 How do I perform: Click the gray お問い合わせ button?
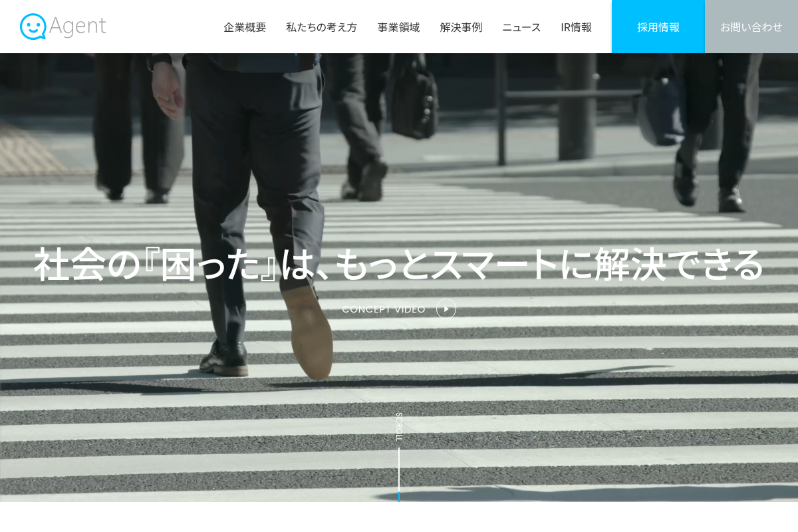click(751, 27)
